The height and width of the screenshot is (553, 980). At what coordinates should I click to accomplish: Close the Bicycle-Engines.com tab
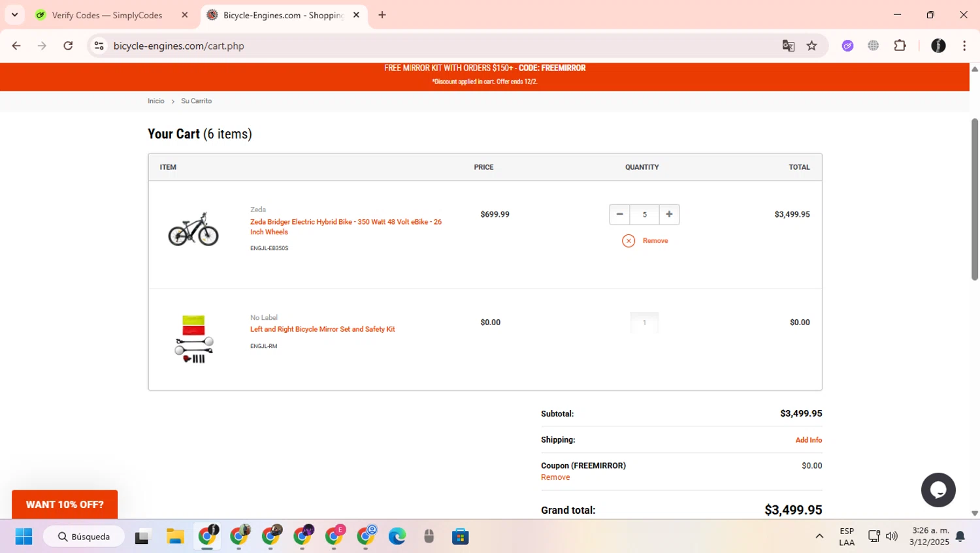(x=356, y=15)
